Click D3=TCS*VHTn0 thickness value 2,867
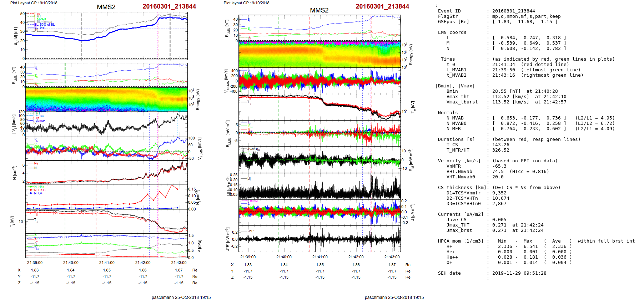Image resolution: width=644 pixels, height=300 pixels. pyautogui.click(x=499, y=204)
